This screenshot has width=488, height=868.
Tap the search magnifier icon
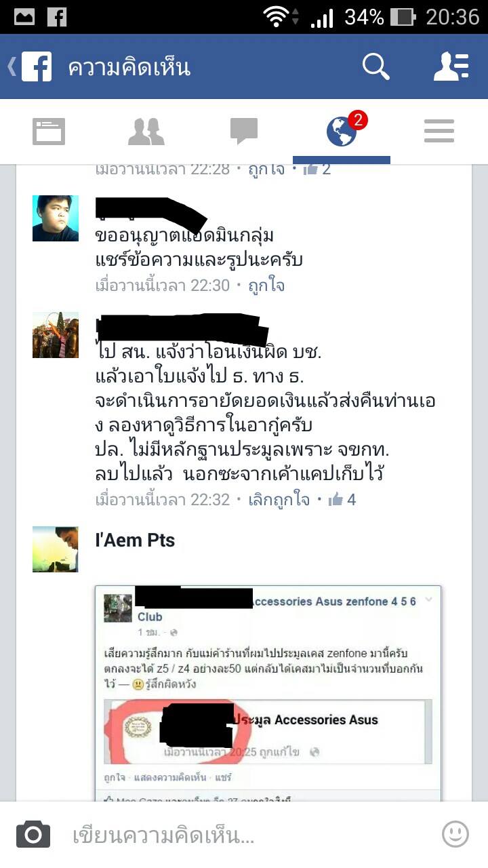click(375, 66)
